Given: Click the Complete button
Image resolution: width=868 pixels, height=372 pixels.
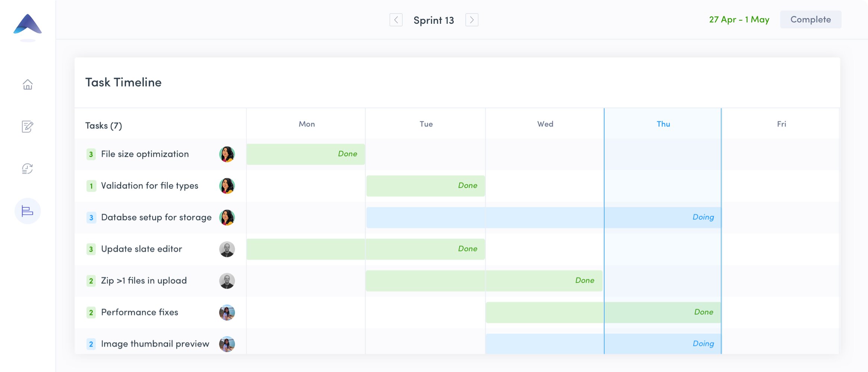Looking at the screenshot, I should (811, 19).
